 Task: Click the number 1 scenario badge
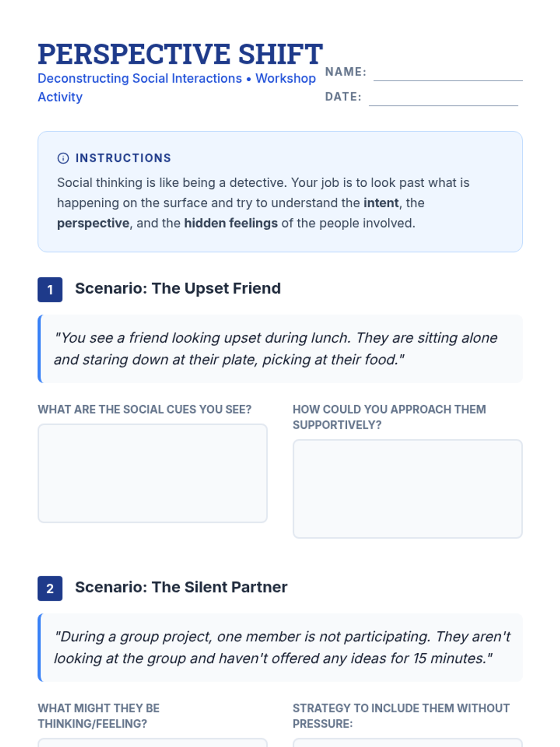(x=50, y=289)
